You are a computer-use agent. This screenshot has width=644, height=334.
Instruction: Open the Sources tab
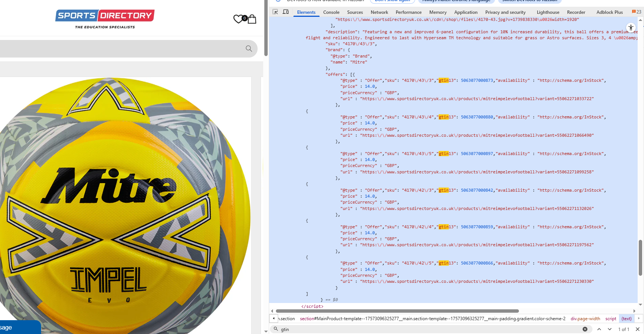point(355,12)
